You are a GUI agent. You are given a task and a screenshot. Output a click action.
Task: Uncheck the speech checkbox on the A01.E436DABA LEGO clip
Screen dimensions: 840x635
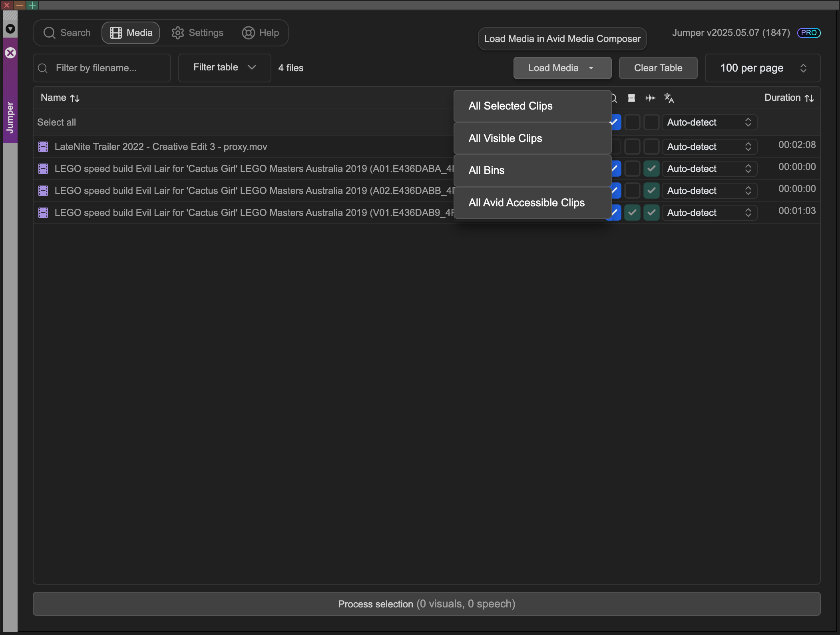651,169
